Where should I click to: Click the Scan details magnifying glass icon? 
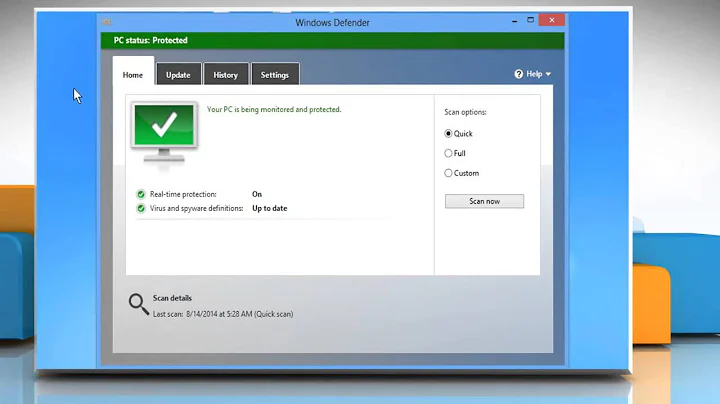click(x=138, y=304)
